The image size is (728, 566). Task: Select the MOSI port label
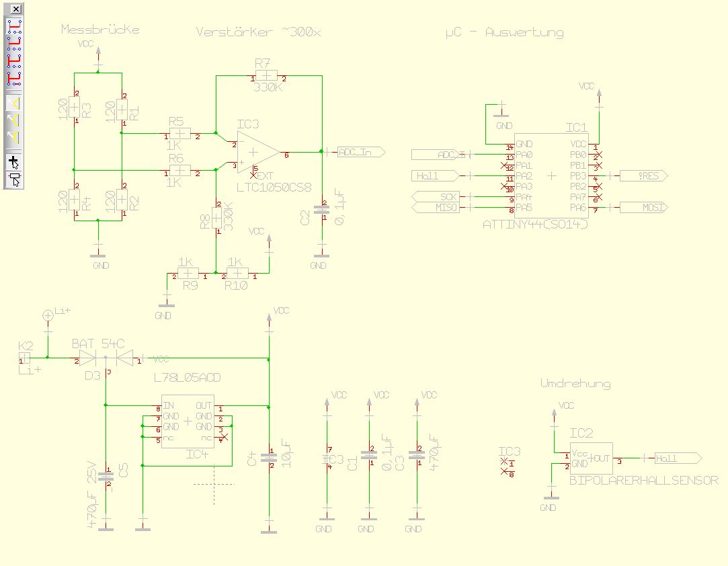click(644, 208)
